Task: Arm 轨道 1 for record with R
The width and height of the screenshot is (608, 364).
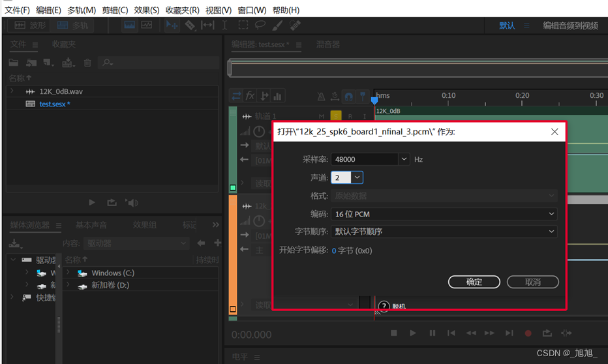Action: tap(350, 116)
